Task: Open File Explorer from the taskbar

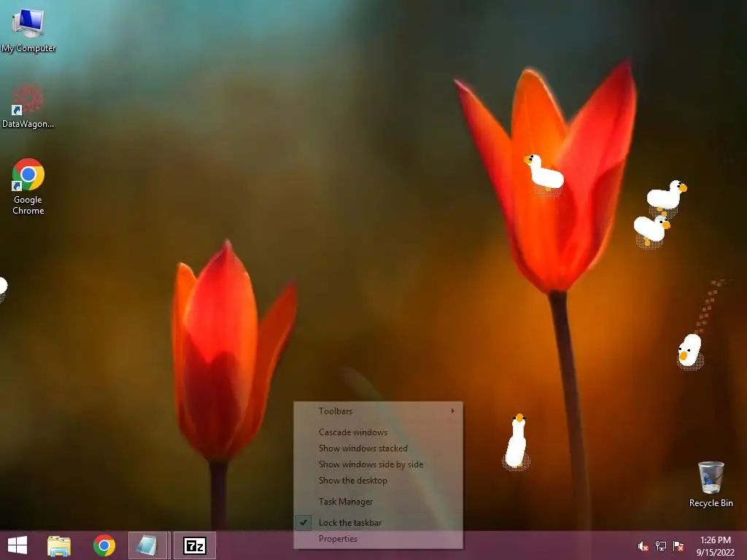Action: (58, 545)
